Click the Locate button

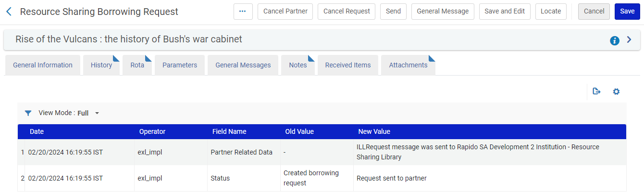click(x=551, y=12)
